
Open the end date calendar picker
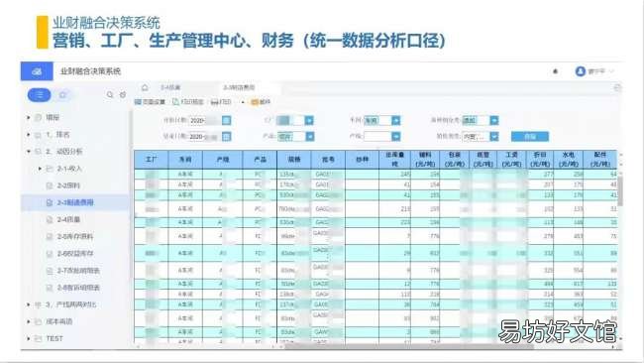pyautogui.click(x=226, y=137)
